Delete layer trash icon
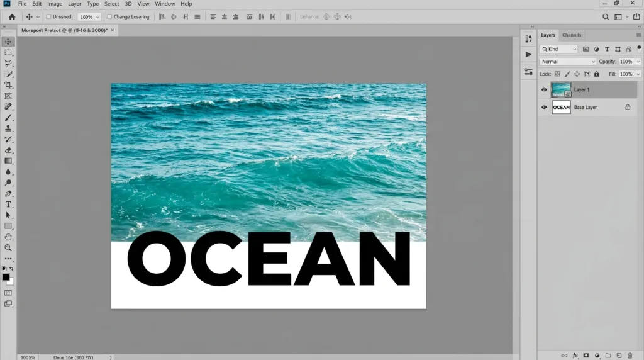Image resolution: width=644 pixels, height=360 pixels. coord(630,356)
